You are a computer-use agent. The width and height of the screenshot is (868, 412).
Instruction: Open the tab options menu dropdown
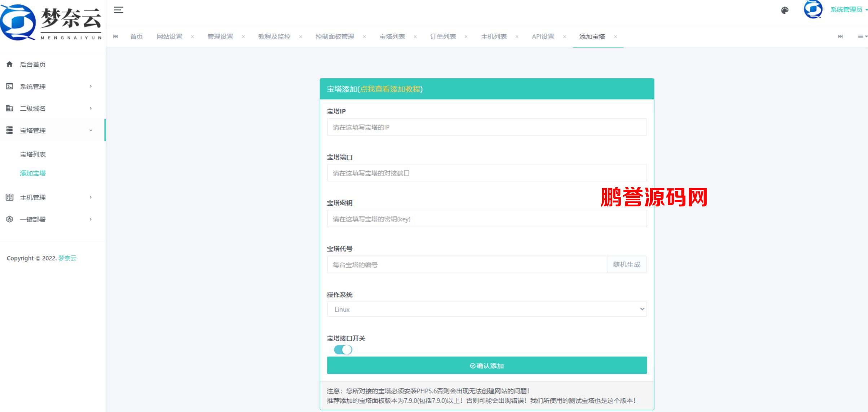[x=862, y=36]
